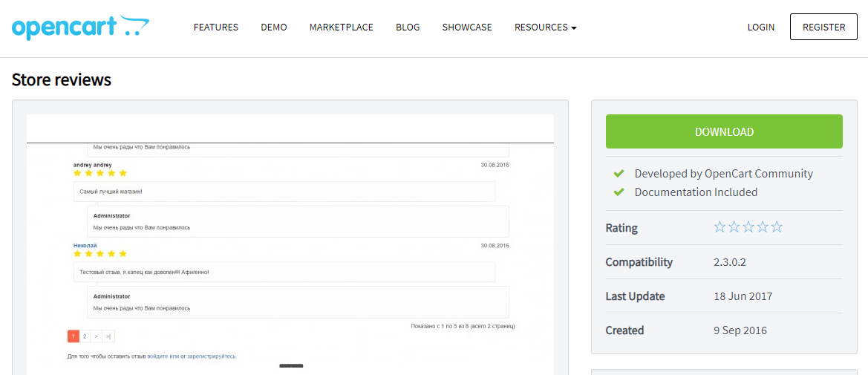Click 'Documentation Included' text

tap(696, 192)
